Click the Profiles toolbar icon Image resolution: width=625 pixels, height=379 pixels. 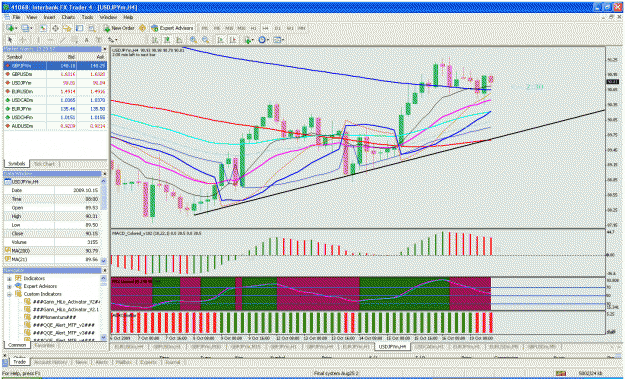click(x=27, y=28)
